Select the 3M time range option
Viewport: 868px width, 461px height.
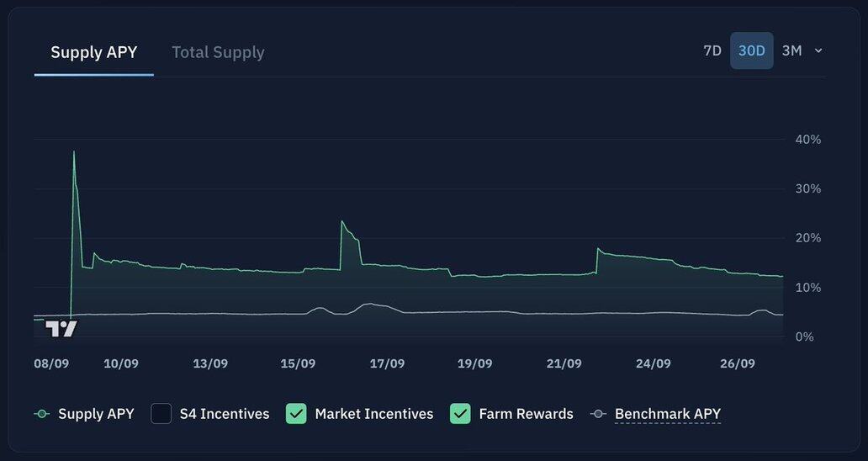pyautogui.click(x=791, y=50)
